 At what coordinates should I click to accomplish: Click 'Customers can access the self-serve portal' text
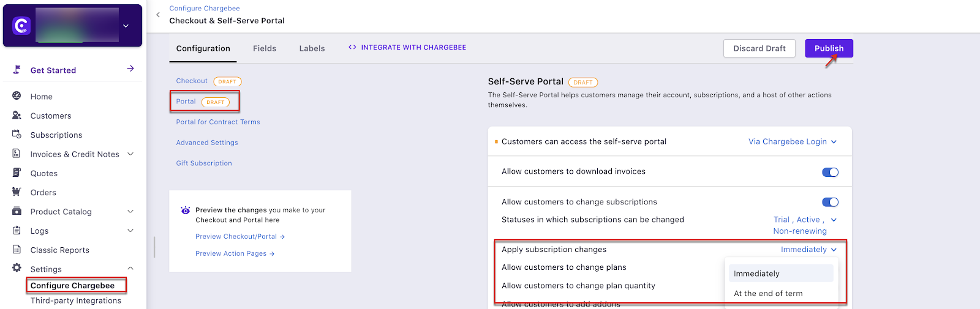coord(584,141)
